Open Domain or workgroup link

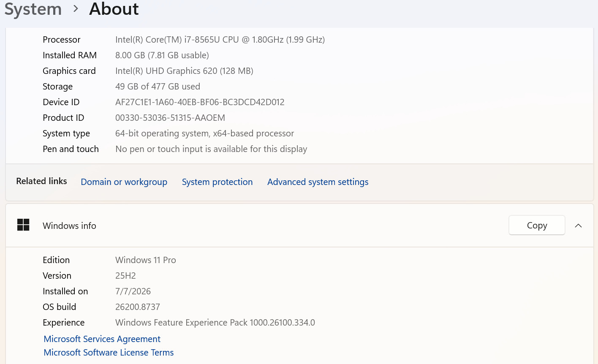click(x=124, y=182)
